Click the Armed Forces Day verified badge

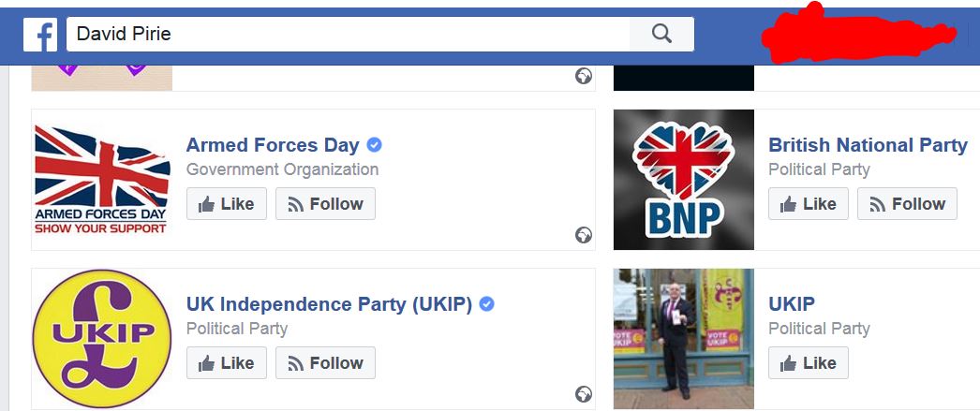pos(375,145)
